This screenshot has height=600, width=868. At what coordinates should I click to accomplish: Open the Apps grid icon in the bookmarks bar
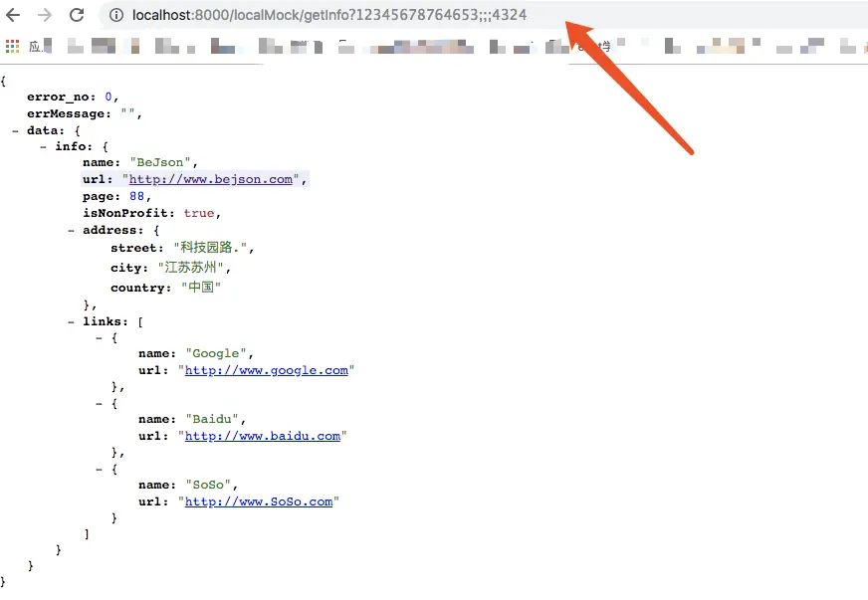tap(12, 47)
